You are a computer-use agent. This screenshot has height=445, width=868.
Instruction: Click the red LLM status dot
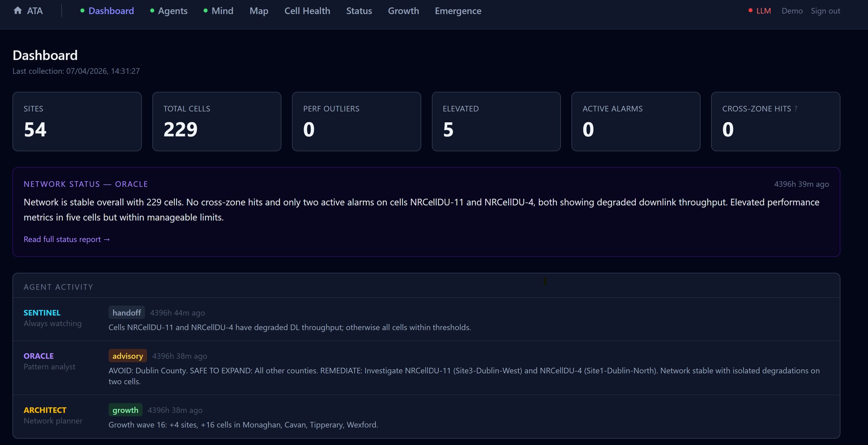click(750, 11)
